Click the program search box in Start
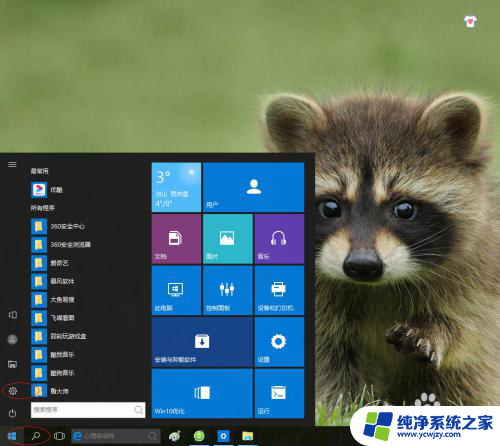 [x=88, y=410]
